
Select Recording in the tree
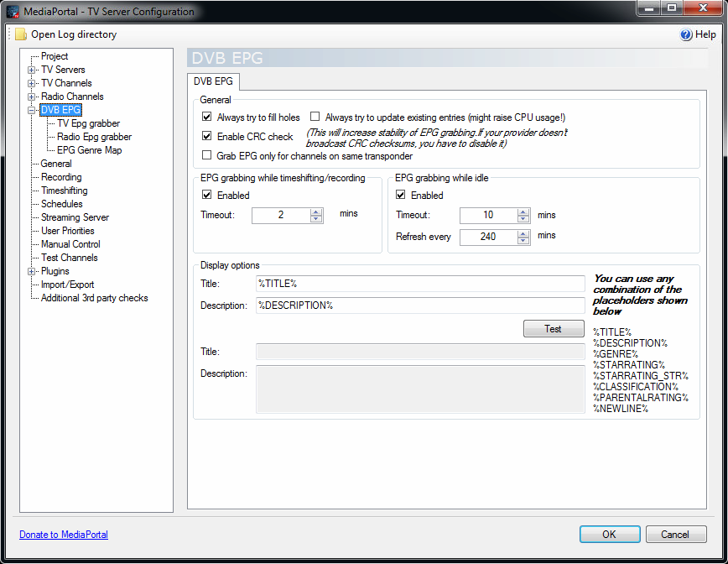(61, 177)
